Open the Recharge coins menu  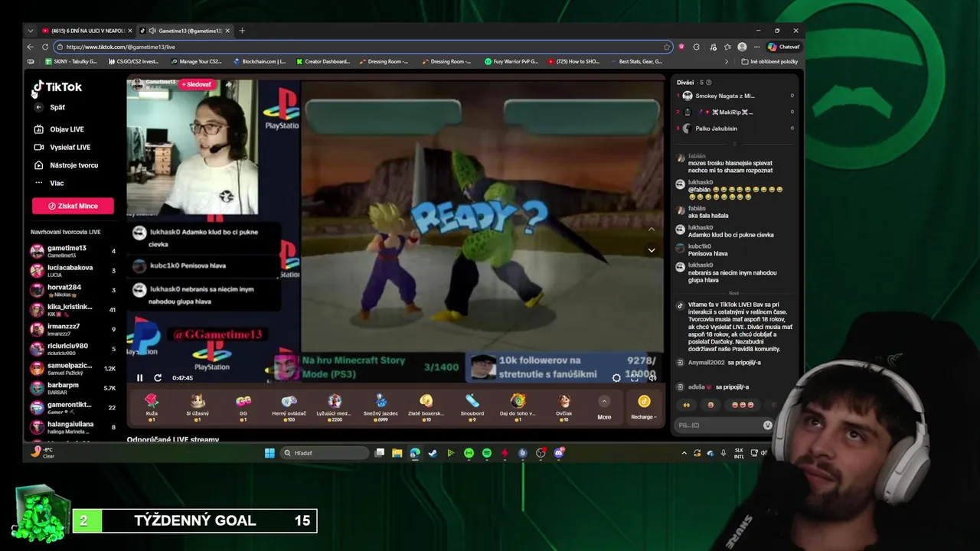[644, 407]
